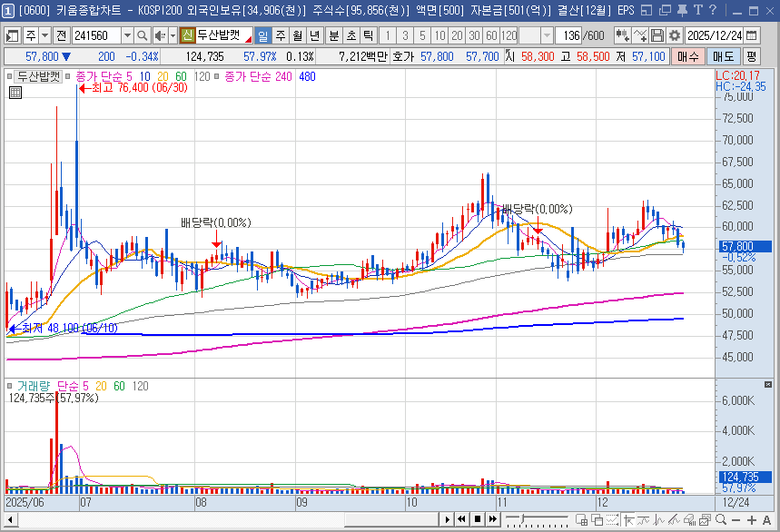Select the 주 weekly period toggle

[281, 35]
